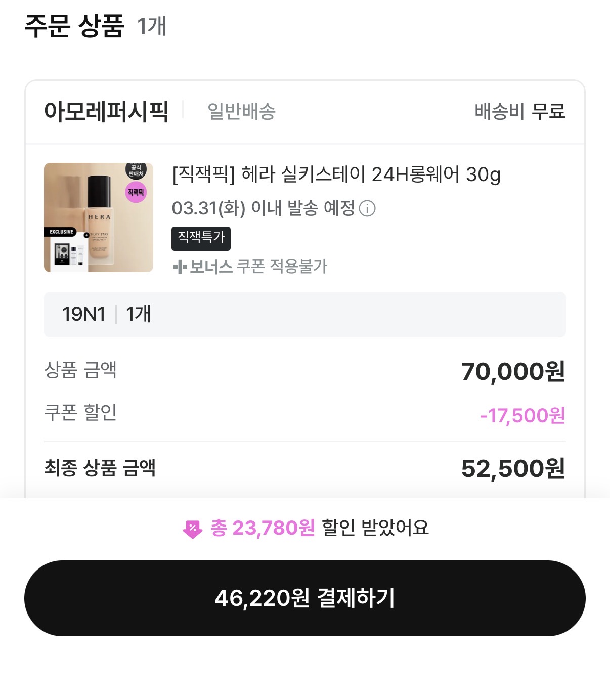
Task: Tap the pink 직잭픽 badge on thumbnail
Action: (136, 193)
